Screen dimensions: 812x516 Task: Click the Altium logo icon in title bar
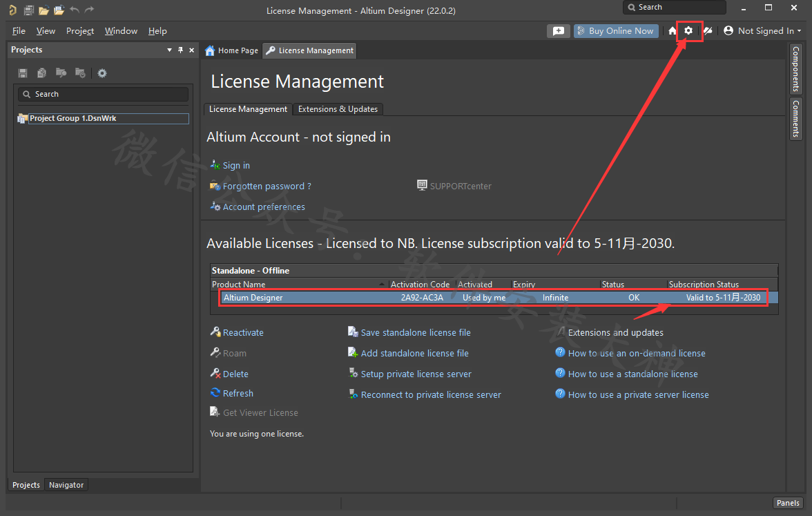pyautogui.click(x=13, y=10)
